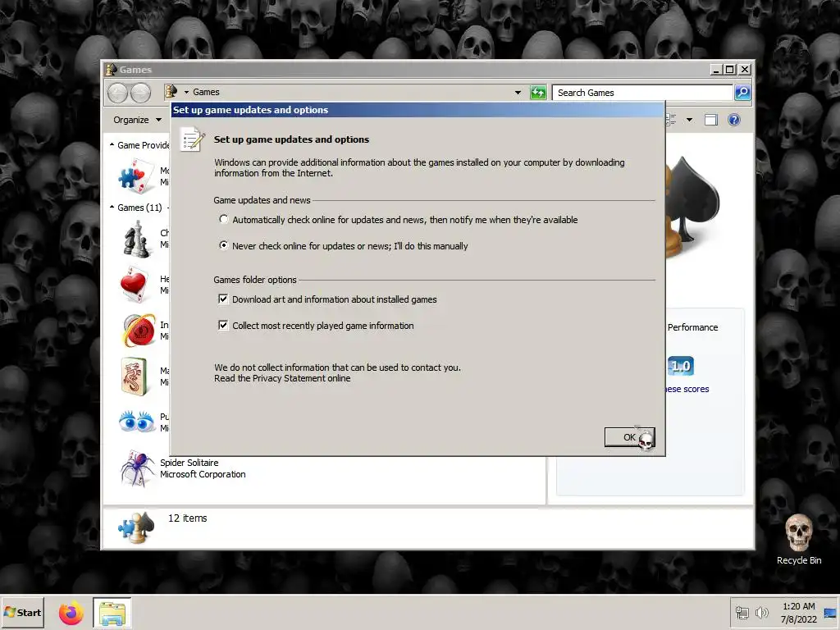Select the Mahjong Titans tile icon
840x630 pixels.
pyautogui.click(x=135, y=377)
